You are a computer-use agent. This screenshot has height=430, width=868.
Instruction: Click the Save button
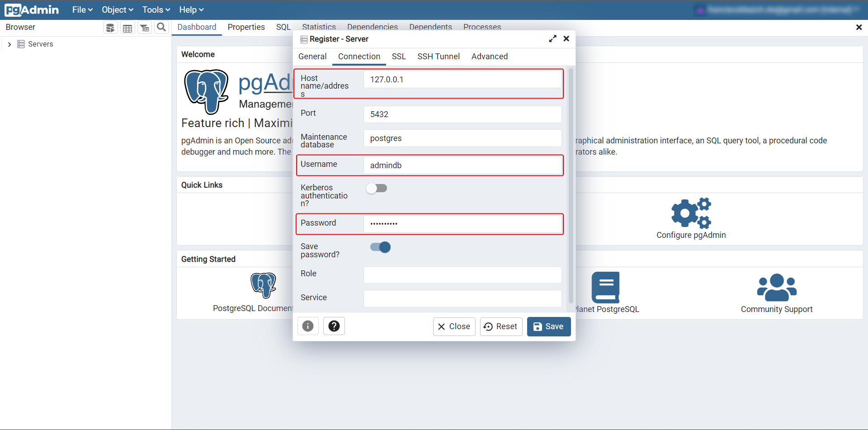[549, 326]
